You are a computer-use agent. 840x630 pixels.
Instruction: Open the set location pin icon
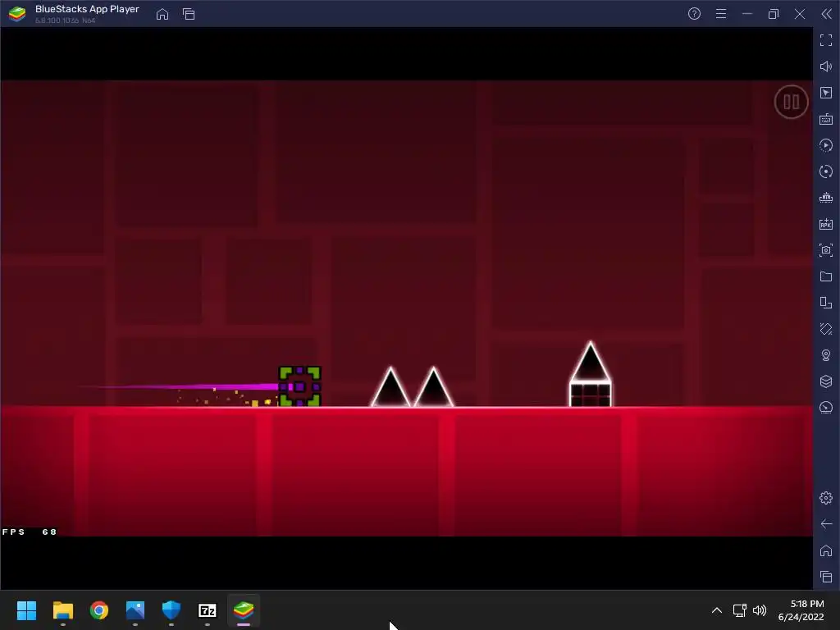(x=826, y=355)
